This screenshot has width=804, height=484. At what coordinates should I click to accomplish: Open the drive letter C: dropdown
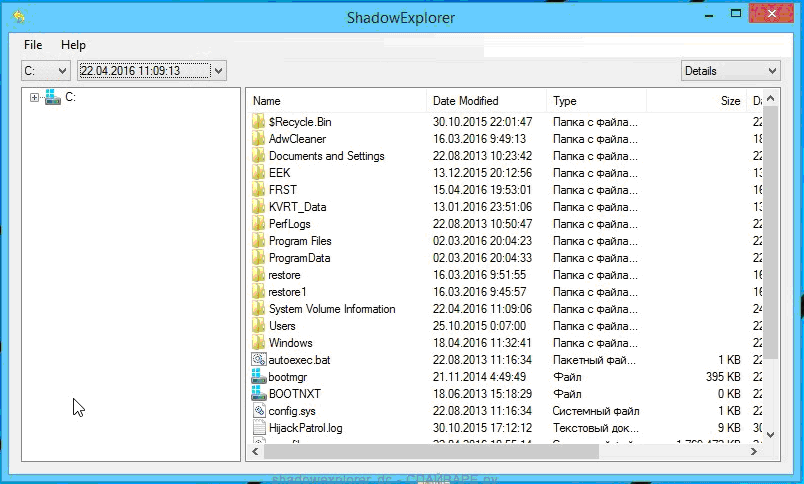[x=46, y=71]
